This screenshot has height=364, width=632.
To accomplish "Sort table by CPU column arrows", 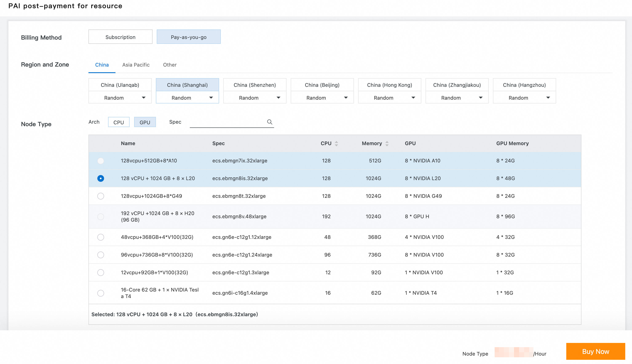I will [x=336, y=143].
